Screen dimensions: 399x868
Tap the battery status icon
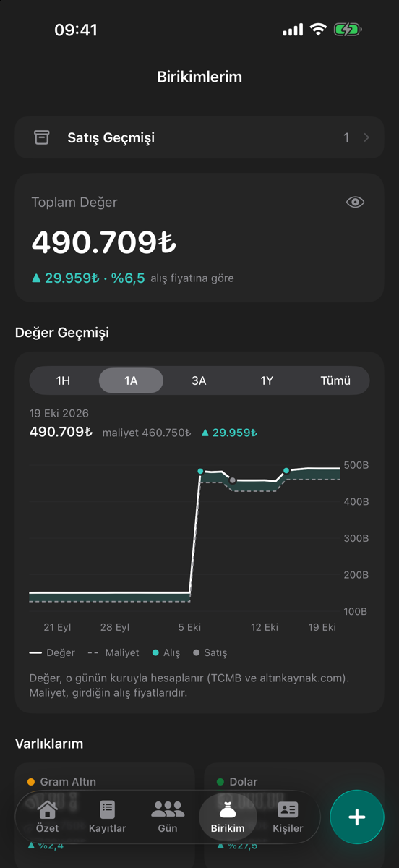point(348,30)
